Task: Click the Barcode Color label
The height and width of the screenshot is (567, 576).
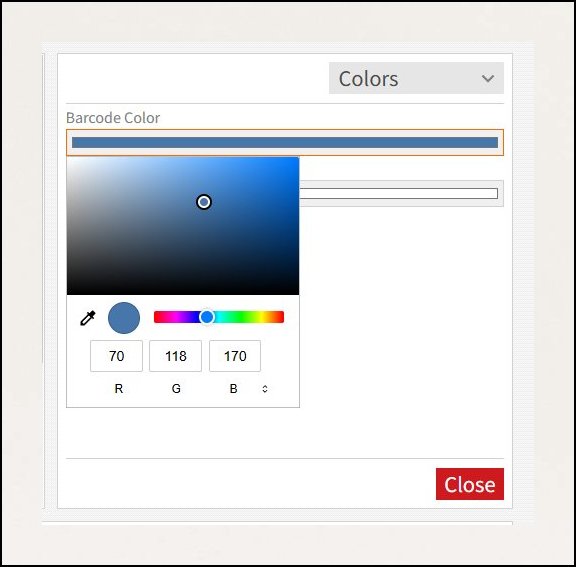Action: [113, 118]
